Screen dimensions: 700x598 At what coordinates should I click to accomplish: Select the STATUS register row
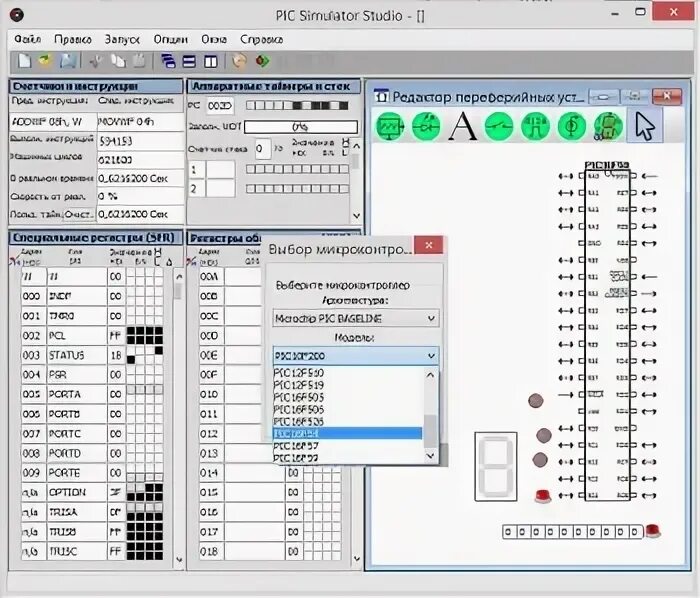tap(92, 355)
